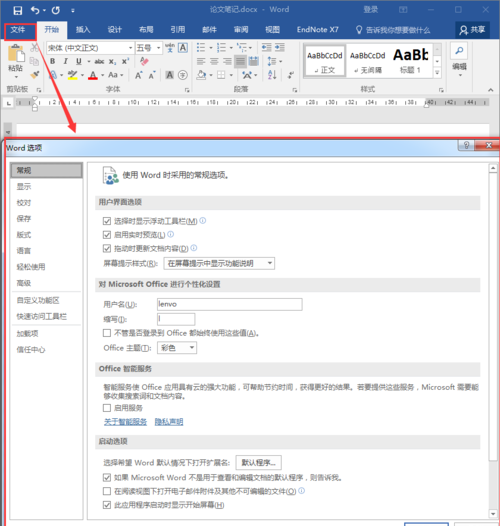
Task: Click the numbered list icon
Action: [221, 47]
